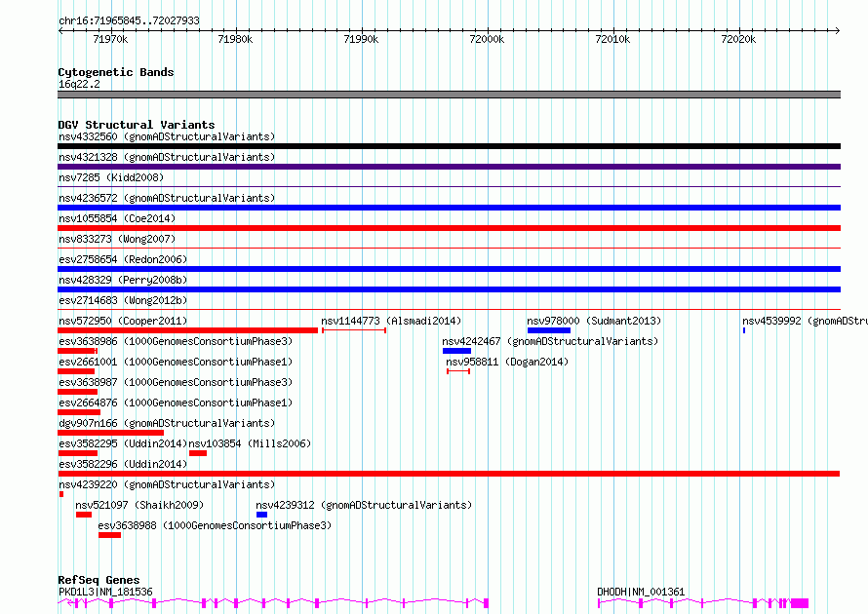Select the nsv1144773 (Alsmadi2014) red variant feature
The width and height of the screenshot is (868, 614).
[x=353, y=330]
